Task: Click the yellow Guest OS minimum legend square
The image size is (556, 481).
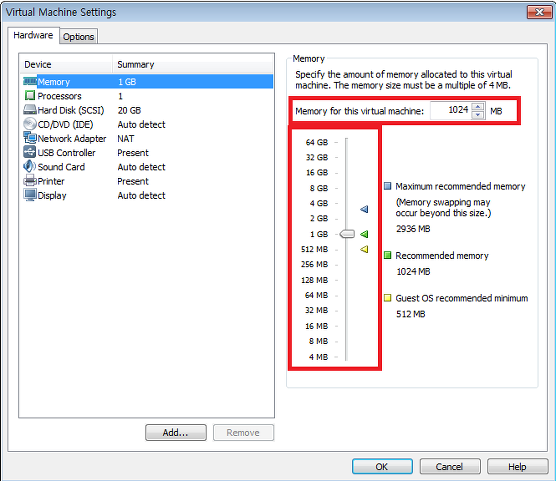Action: click(388, 298)
